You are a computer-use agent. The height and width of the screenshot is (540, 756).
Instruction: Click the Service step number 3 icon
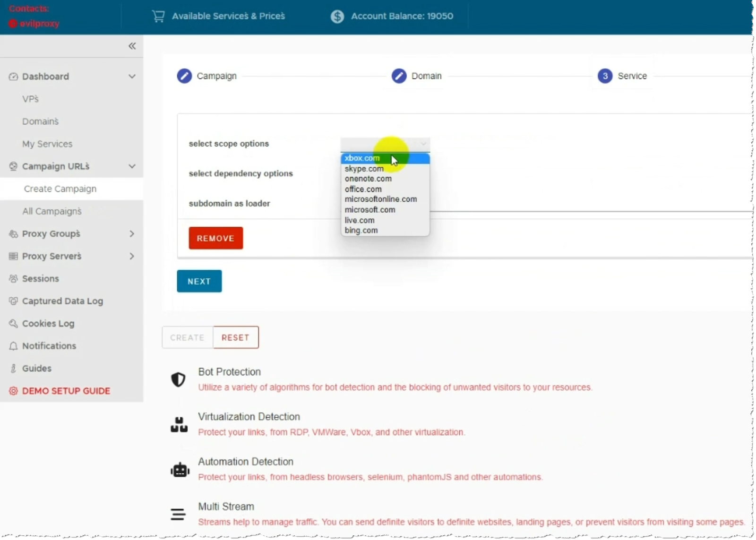coord(605,76)
